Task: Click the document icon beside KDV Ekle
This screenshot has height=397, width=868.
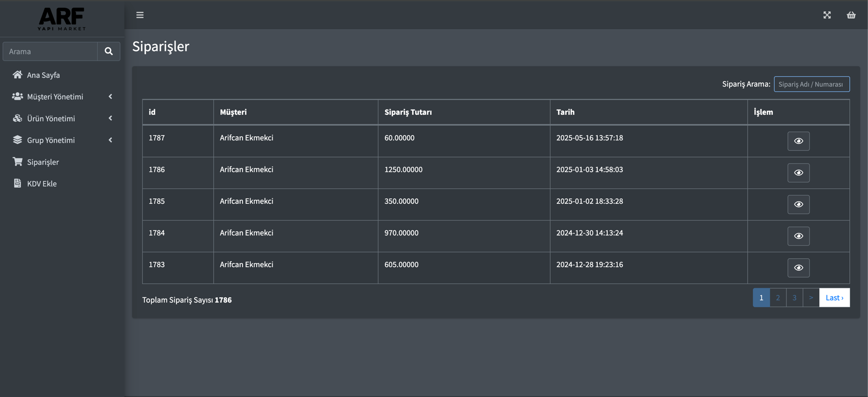Action: click(x=18, y=183)
